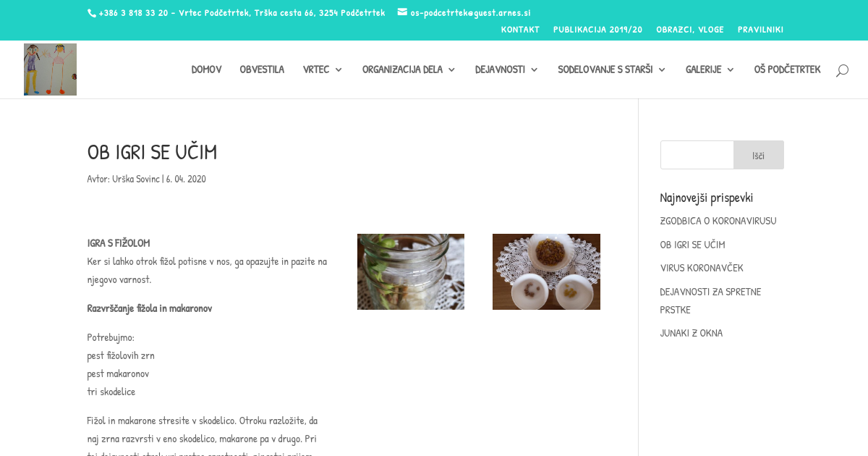Go to the DOMOV menu item

pos(206,69)
